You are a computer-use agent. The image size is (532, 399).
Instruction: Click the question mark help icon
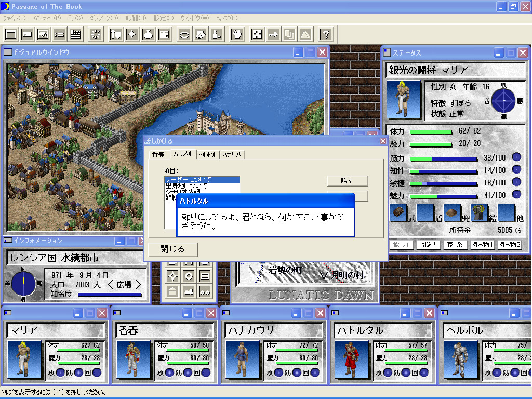pyautogui.click(x=326, y=34)
